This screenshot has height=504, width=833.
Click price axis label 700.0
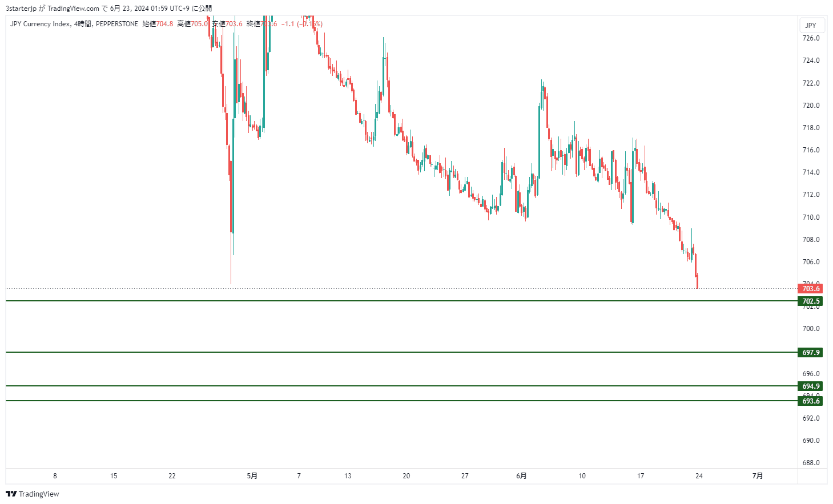[811, 329]
